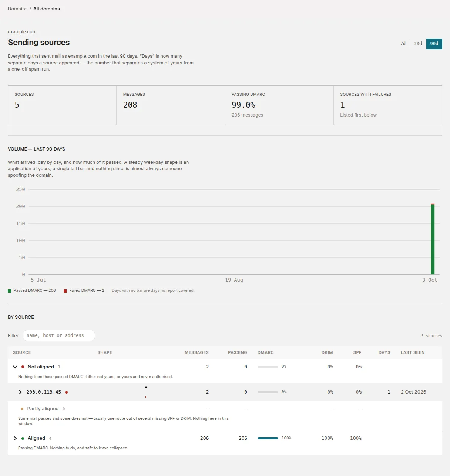Click the '19 Aug' axis label
Image resolution: width=450 pixels, height=476 pixels.
click(x=234, y=280)
